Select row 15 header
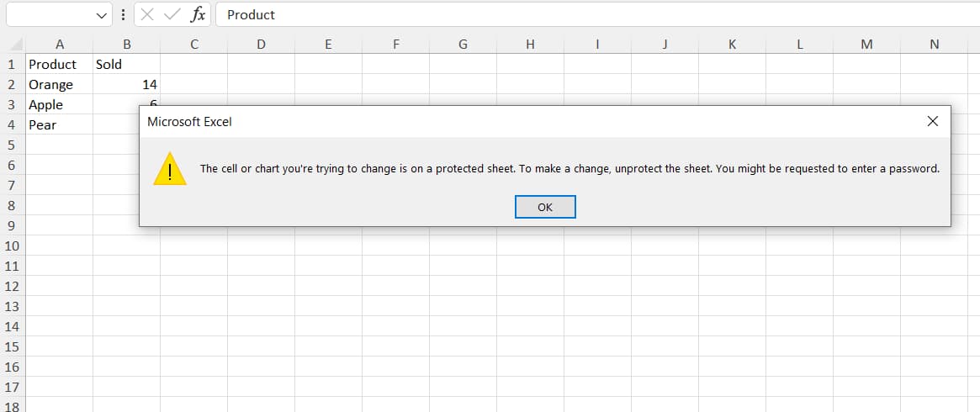 (x=13, y=346)
